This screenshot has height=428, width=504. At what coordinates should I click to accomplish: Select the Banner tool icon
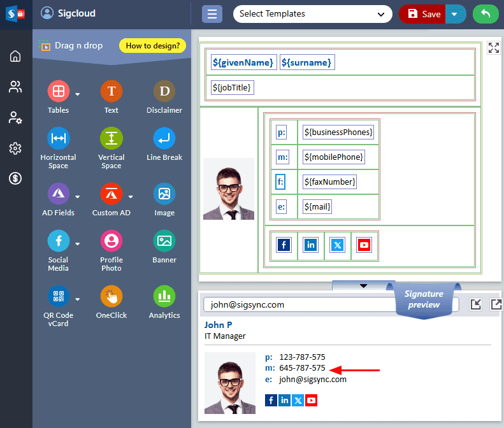point(164,241)
